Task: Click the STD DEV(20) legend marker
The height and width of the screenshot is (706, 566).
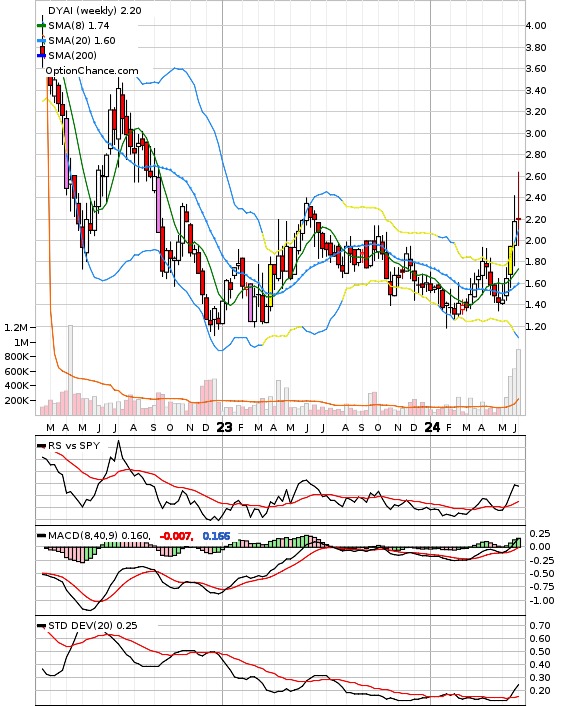Action: pos(41,626)
